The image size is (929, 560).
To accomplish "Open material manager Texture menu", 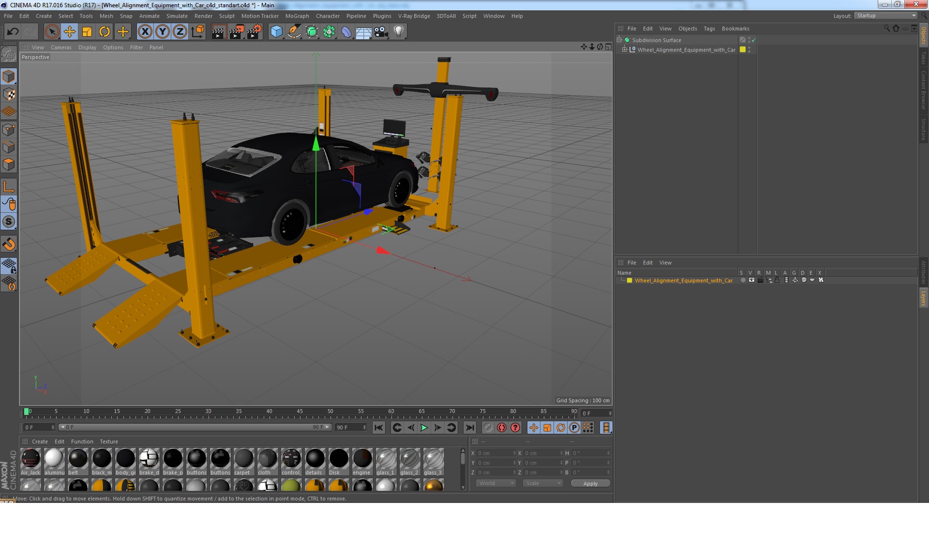I will [x=109, y=442].
